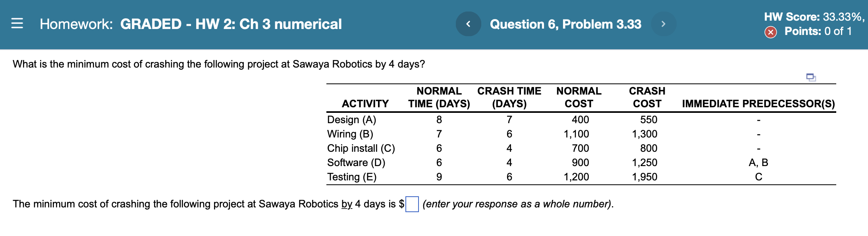
Task: Select the underlined word 'by' in the answer sentence
Action: coord(346,204)
